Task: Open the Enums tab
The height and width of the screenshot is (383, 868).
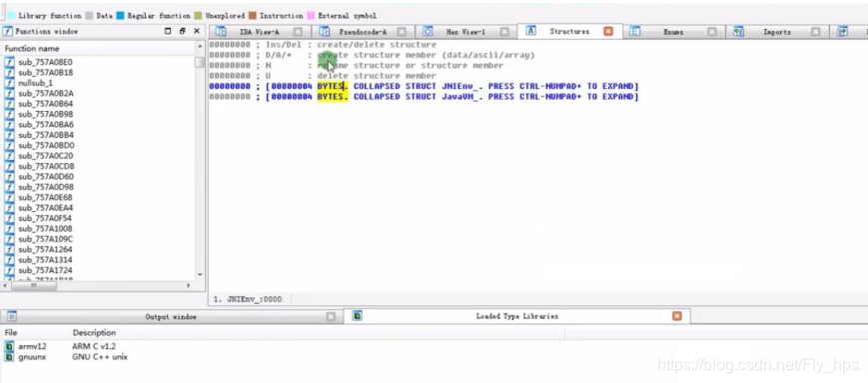Action: coord(673,32)
